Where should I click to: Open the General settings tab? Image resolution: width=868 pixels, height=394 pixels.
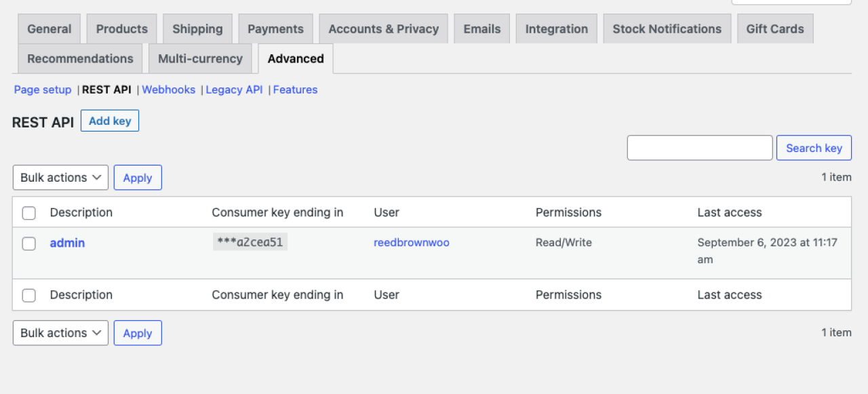click(x=49, y=29)
